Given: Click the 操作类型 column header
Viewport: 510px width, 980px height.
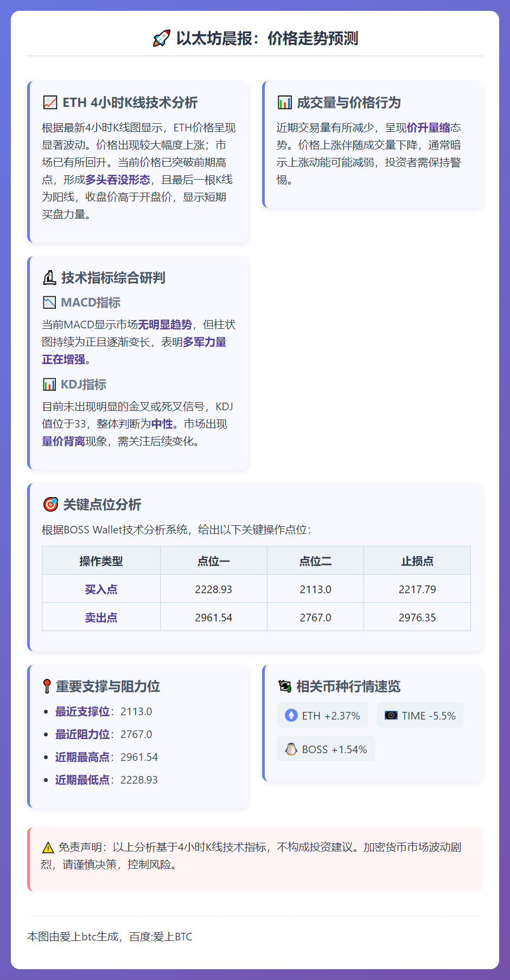Looking at the screenshot, I should tap(101, 561).
